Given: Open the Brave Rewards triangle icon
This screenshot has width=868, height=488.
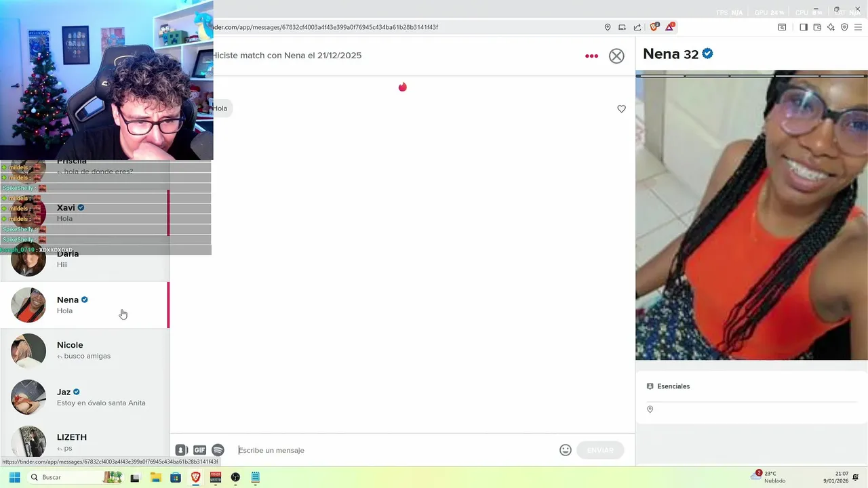Looking at the screenshot, I should click(x=670, y=27).
